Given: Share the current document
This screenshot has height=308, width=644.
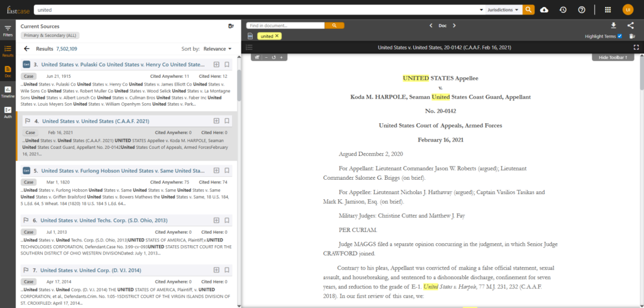Looking at the screenshot, I should (630, 26).
